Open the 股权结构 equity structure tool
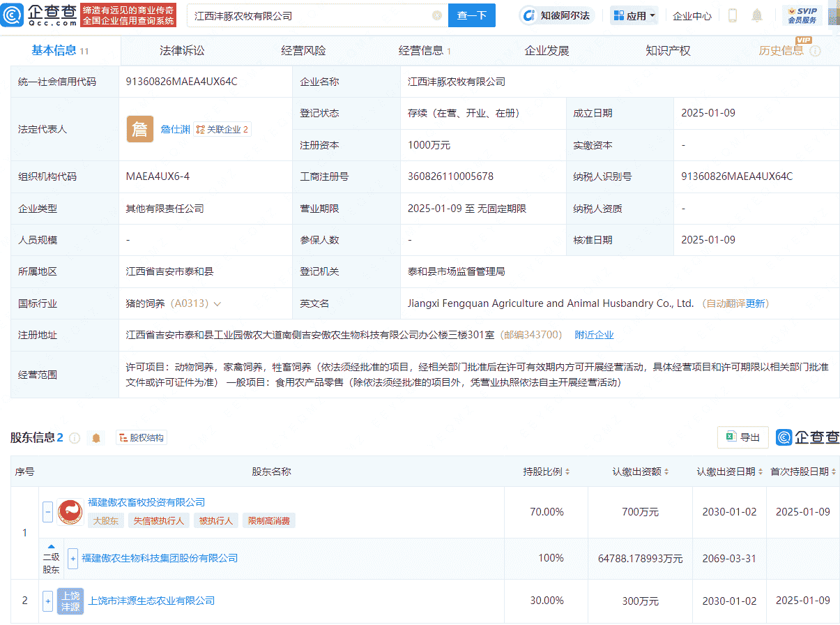The width and height of the screenshot is (840, 625). pyautogui.click(x=141, y=437)
